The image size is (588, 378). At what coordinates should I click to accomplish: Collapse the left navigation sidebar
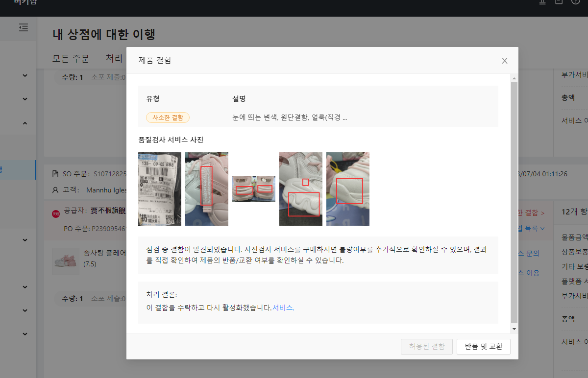point(23,28)
